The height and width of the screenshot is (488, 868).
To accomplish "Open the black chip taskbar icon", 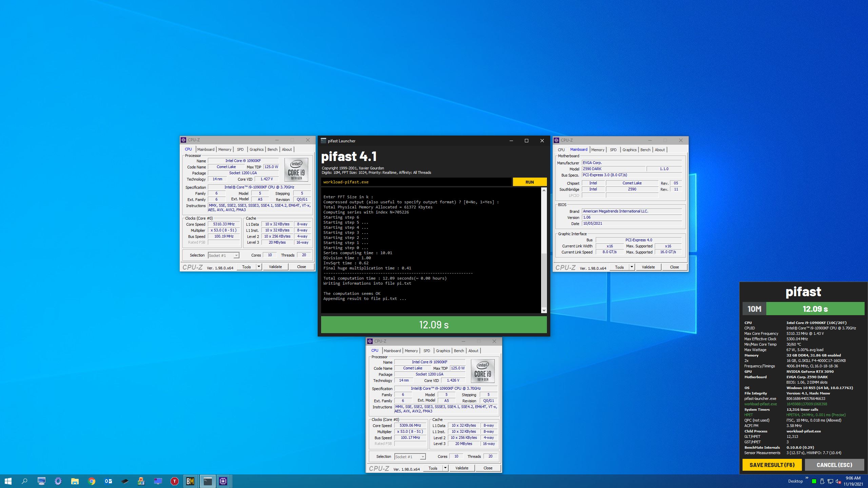I will [125, 481].
